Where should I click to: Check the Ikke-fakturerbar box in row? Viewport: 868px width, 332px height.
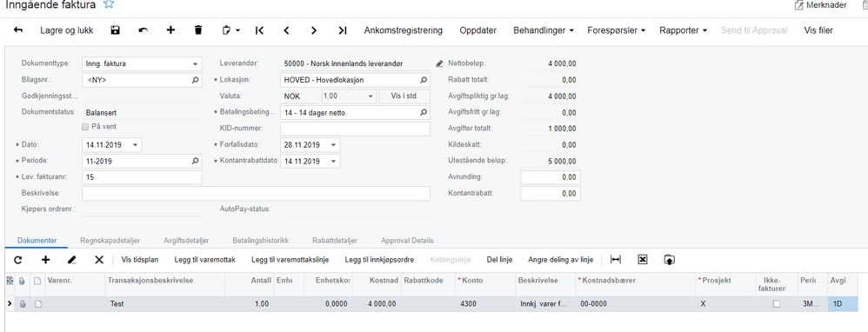777,304
